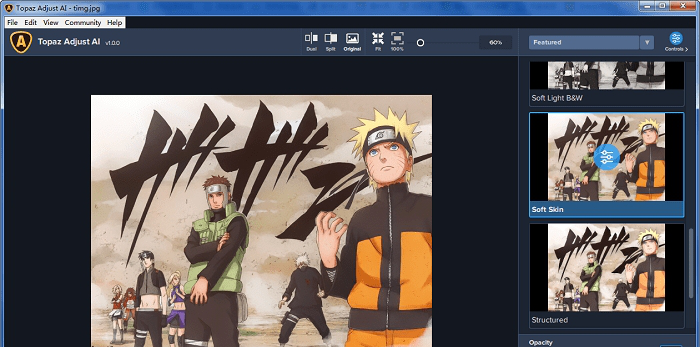Open the File menu
Viewport: 700px width, 360px height.
12,22
